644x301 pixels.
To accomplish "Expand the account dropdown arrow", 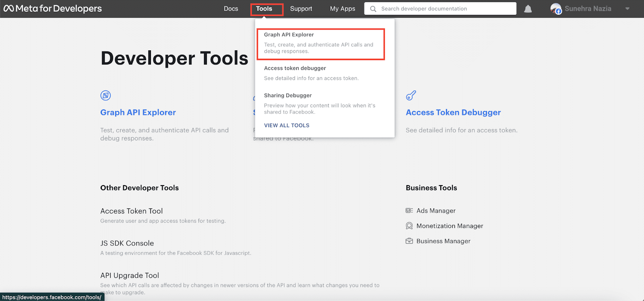I will click(x=627, y=9).
